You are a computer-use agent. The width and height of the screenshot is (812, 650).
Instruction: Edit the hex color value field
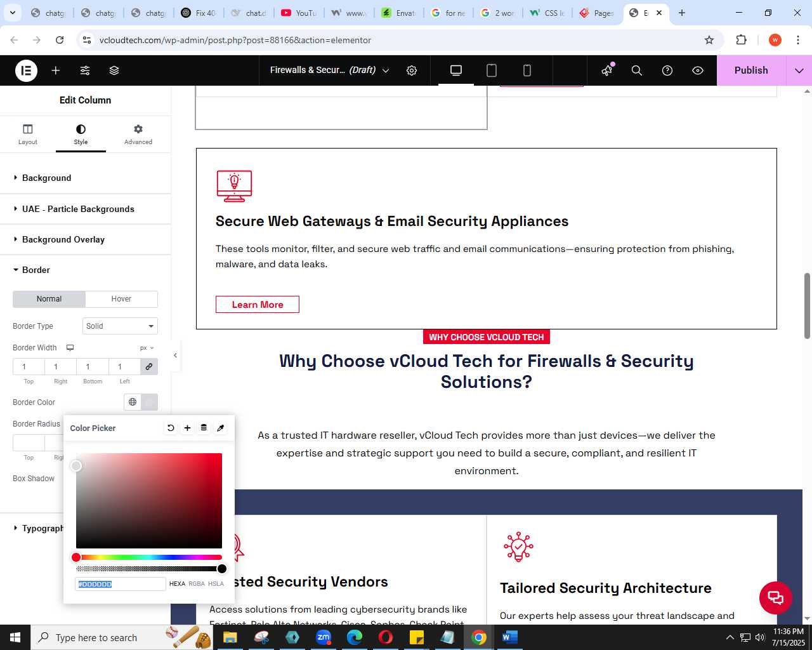pos(121,584)
